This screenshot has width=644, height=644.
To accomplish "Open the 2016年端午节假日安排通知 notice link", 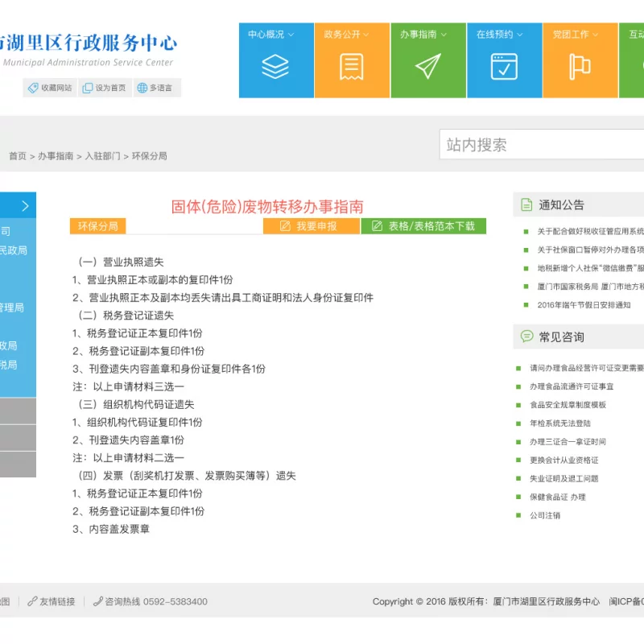I will click(x=584, y=305).
